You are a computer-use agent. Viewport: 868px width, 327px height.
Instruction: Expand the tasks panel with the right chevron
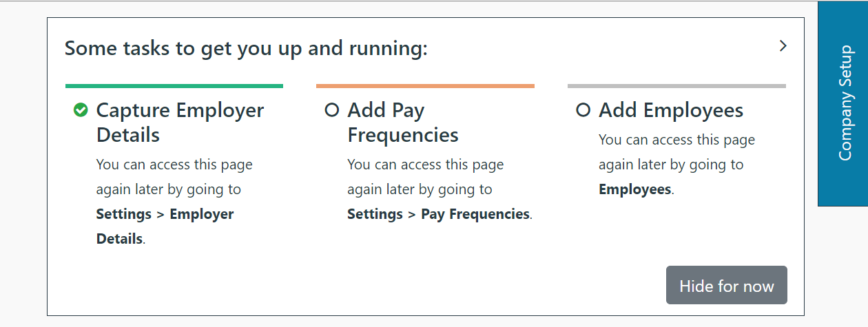pos(783,46)
